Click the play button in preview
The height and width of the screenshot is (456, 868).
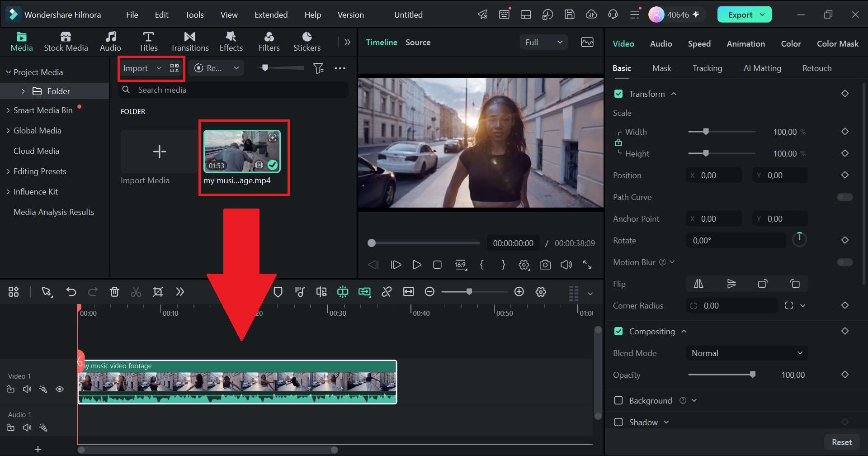click(417, 265)
